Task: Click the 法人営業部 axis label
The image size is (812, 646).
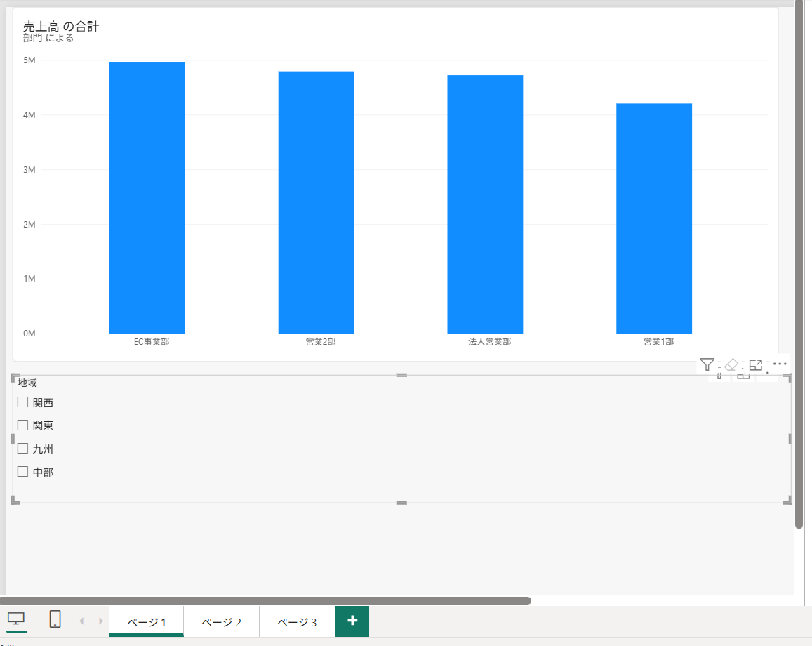Action: [489, 342]
